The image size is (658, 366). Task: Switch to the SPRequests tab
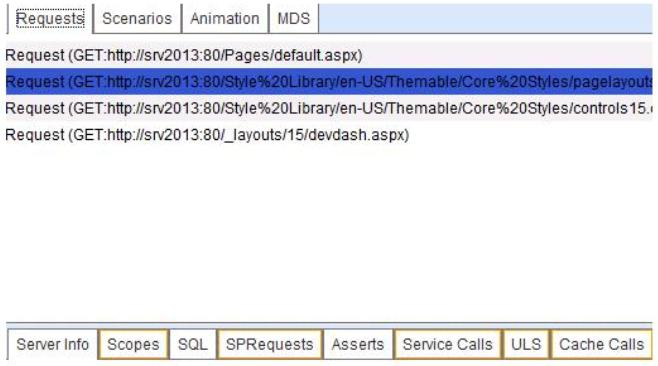(x=269, y=344)
